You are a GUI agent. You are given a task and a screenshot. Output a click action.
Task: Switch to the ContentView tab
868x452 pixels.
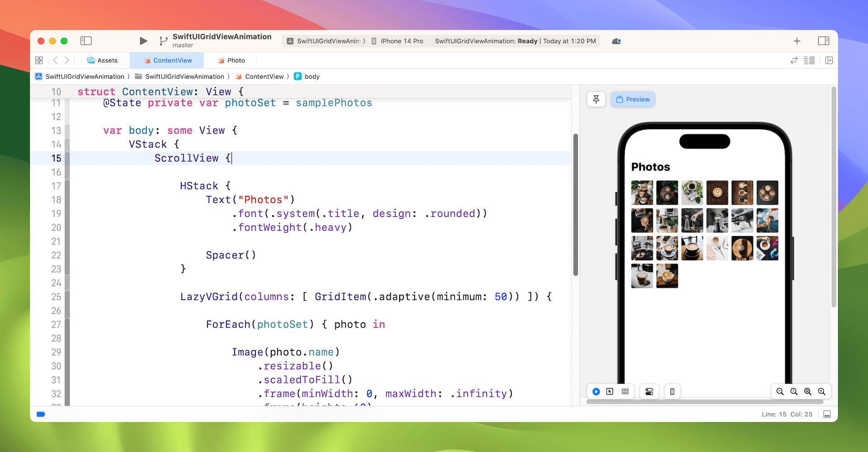[x=167, y=61]
